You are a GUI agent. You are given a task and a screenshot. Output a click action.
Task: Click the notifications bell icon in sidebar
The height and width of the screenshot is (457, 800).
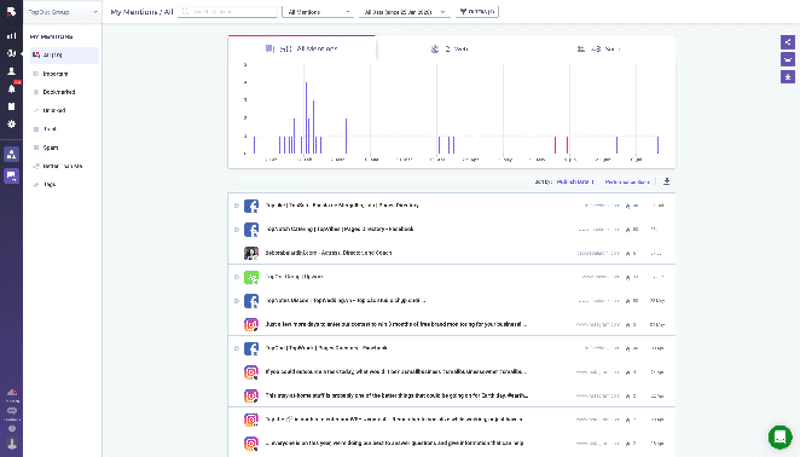pyautogui.click(x=11, y=88)
